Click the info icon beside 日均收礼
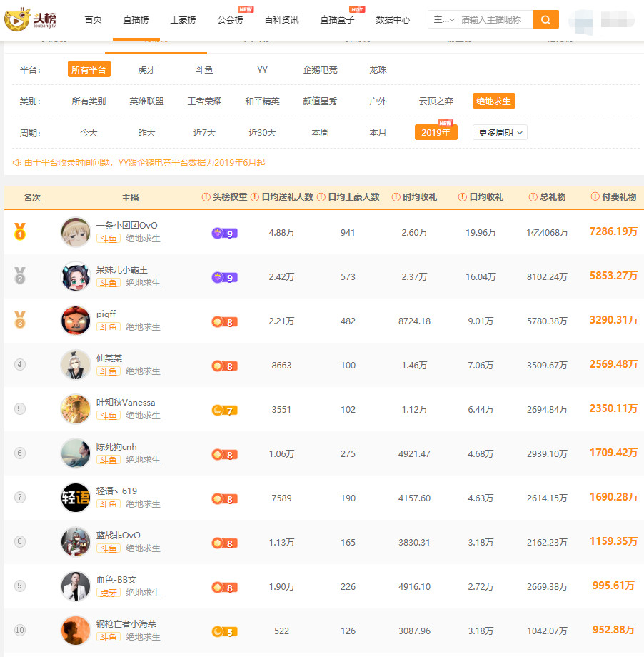The width and height of the screenshot is (644, 657). tap(462, 197)
